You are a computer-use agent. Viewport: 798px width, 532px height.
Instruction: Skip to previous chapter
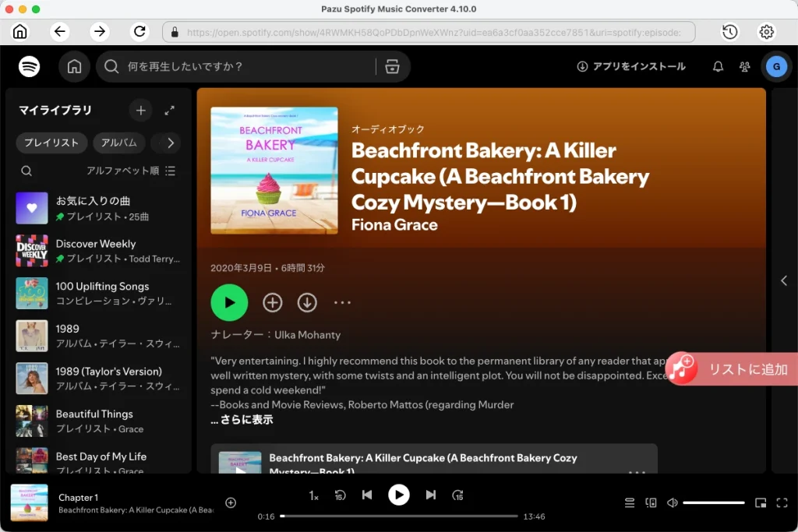click(x=367, y=495)
